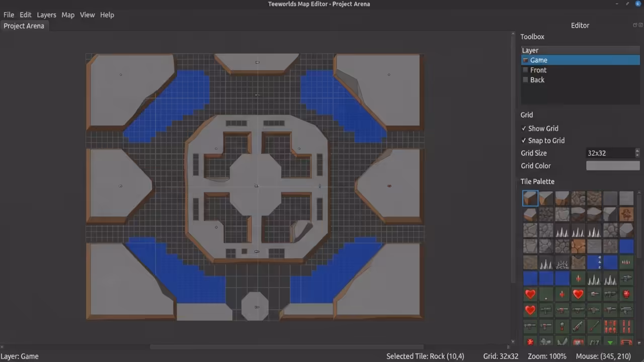Click the 'Layer: Game' status text
Viewport: 644px width, 362px height.
[20, 356]
